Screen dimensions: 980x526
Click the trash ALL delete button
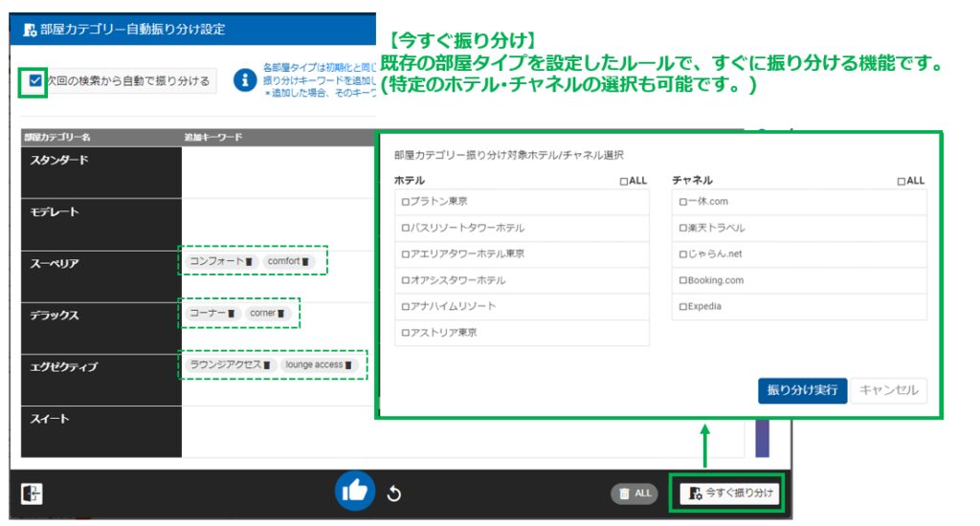(635, 493)
